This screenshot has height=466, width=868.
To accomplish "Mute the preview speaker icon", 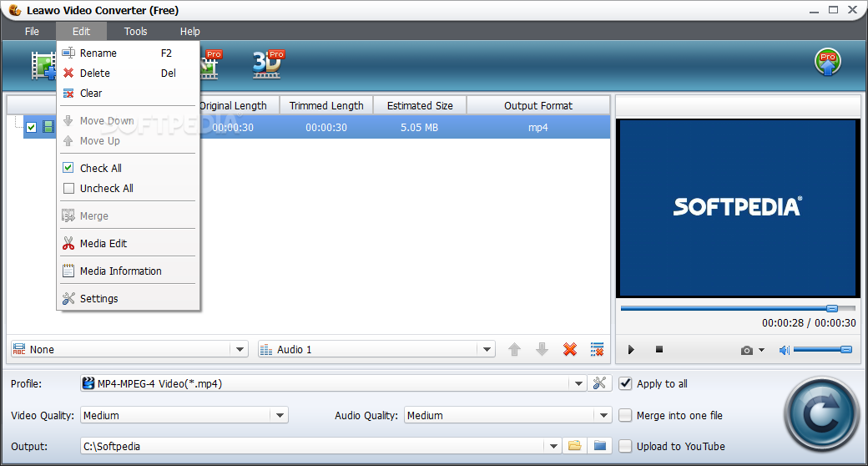I will point(784,350).
